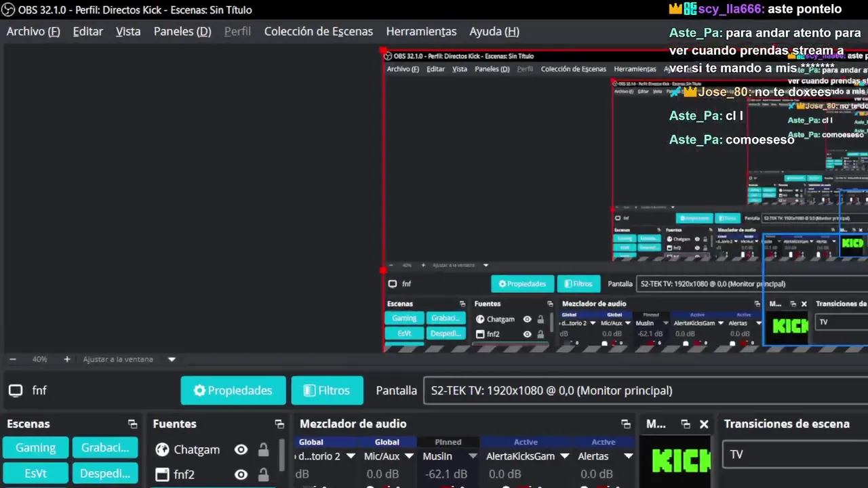Click the Chatgam lock icon in the mirrored preview
The image size is (868, 488).
pyautogui.click(x=540, y=319)
